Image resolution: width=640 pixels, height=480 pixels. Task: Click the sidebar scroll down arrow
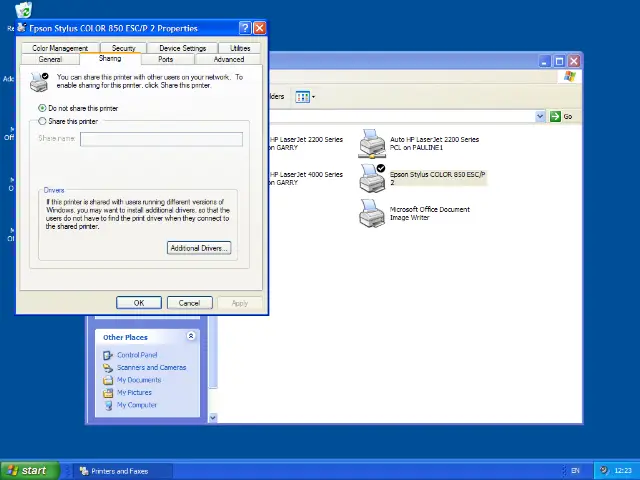coord(213,418)
